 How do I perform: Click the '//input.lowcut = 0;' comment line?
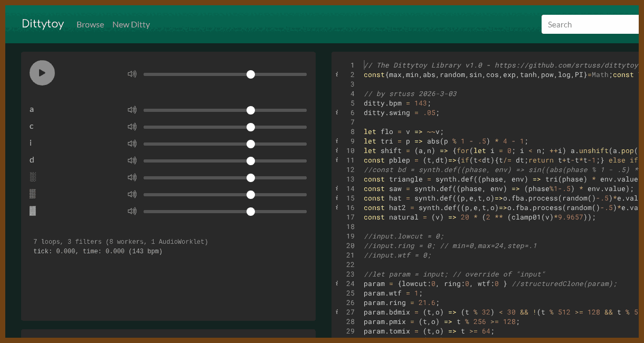tap(404, 236)
